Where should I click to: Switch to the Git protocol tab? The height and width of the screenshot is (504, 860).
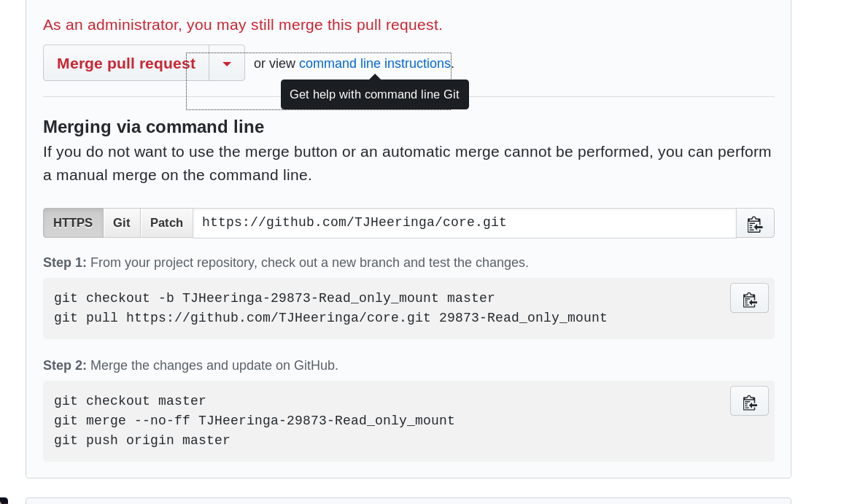coord(122,223)
